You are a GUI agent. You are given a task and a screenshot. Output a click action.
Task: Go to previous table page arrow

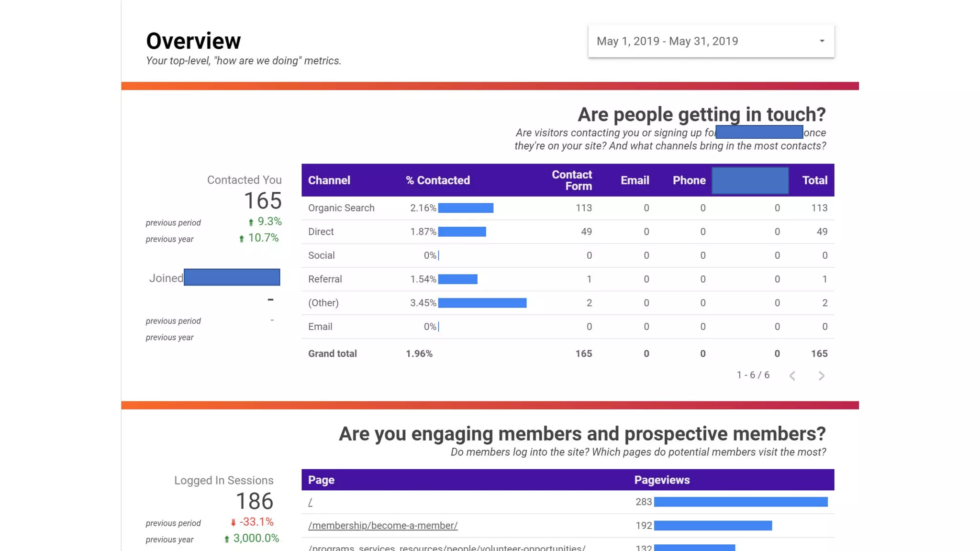[792, 376]
